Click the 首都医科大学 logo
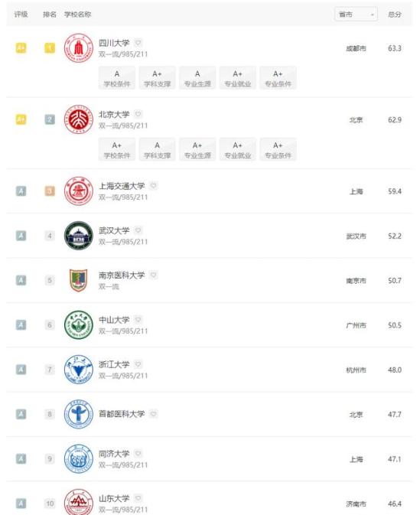 pyautogui.click(x=79, y=414)
